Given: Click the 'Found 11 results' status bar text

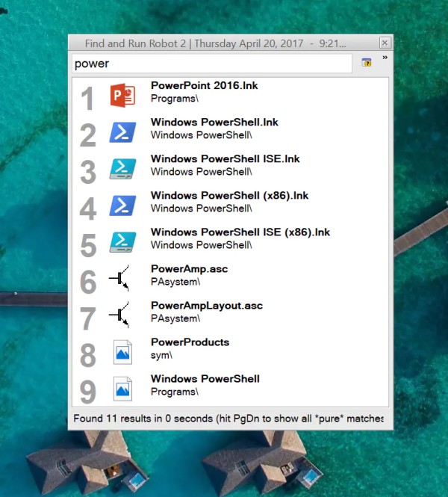Looking at the screenshot, I should 228,419.
